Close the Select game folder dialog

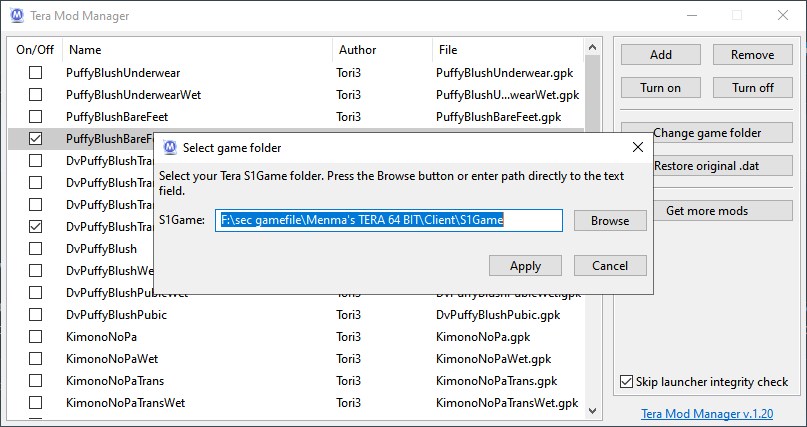637,148
